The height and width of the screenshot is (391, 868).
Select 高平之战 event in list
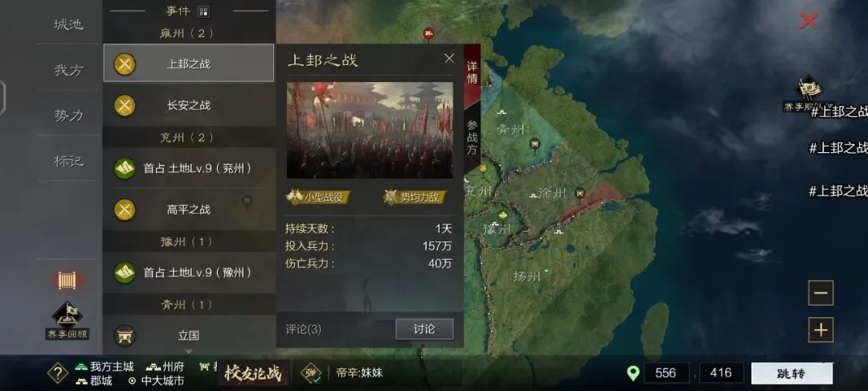coord(189,210)
